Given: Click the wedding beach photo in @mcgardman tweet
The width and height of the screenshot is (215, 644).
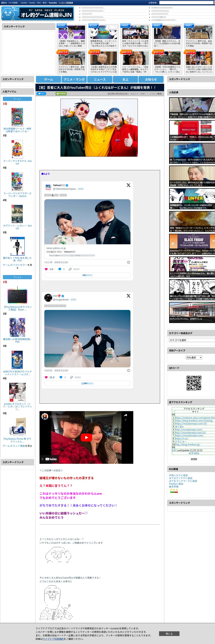Looking at the screenshot, I should pos(87,339).
